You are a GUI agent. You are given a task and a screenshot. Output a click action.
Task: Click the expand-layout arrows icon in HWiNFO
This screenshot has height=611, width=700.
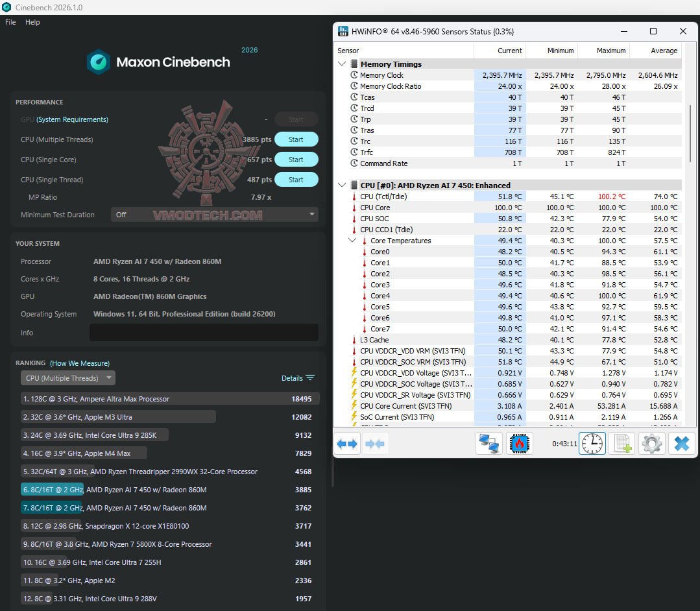tap(347, 444)
